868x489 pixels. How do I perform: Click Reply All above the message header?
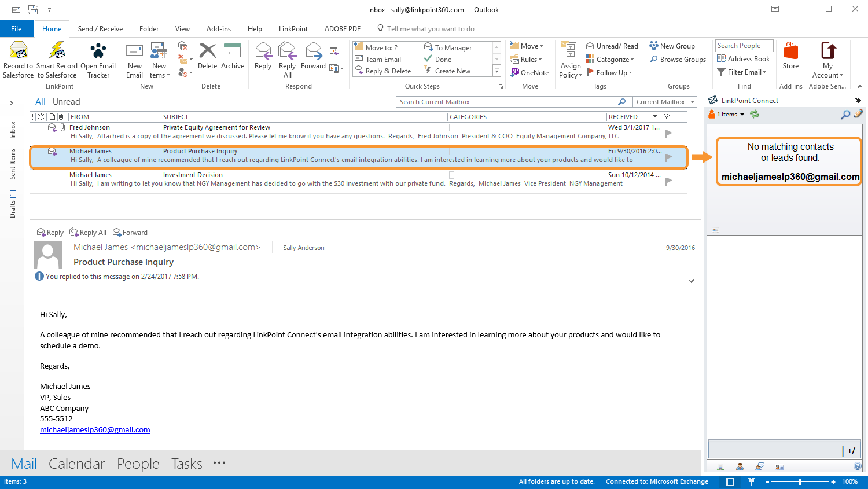click(88, 233)
